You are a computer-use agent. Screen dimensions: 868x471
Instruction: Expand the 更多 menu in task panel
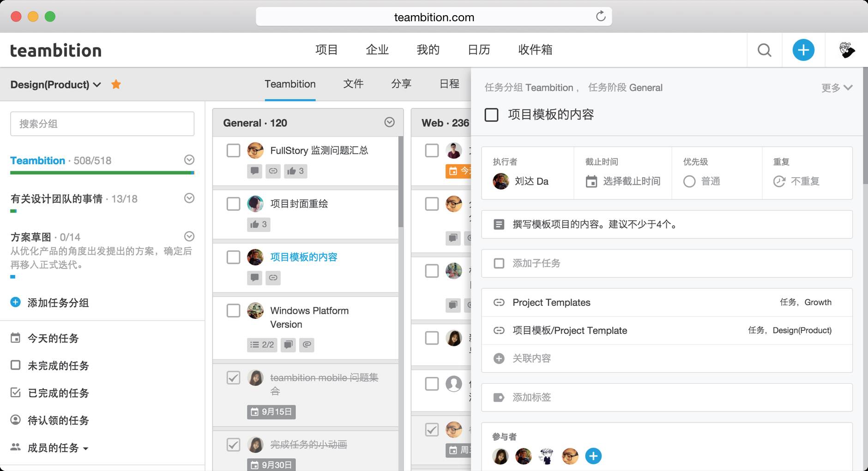pyautogui.click(x=837, y=88)
